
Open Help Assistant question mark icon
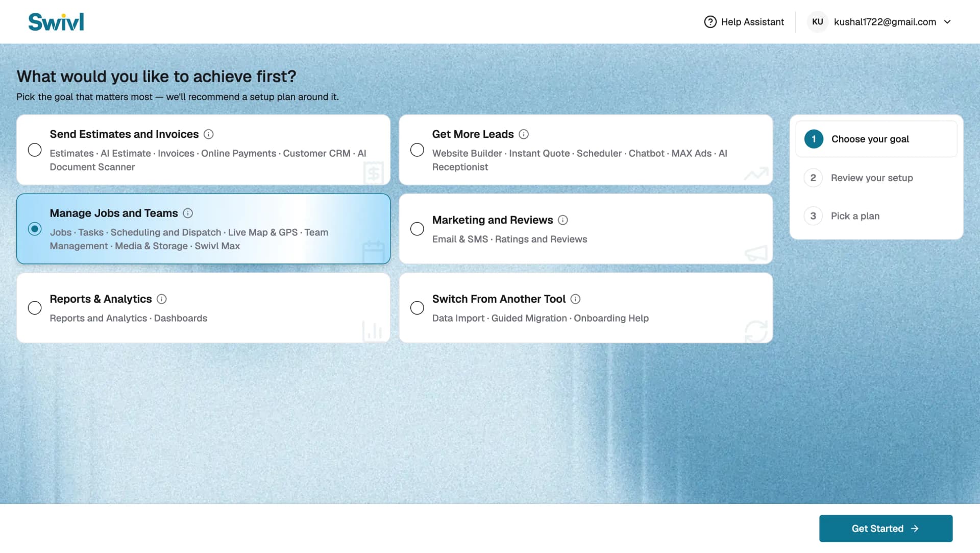pos(710,22)
